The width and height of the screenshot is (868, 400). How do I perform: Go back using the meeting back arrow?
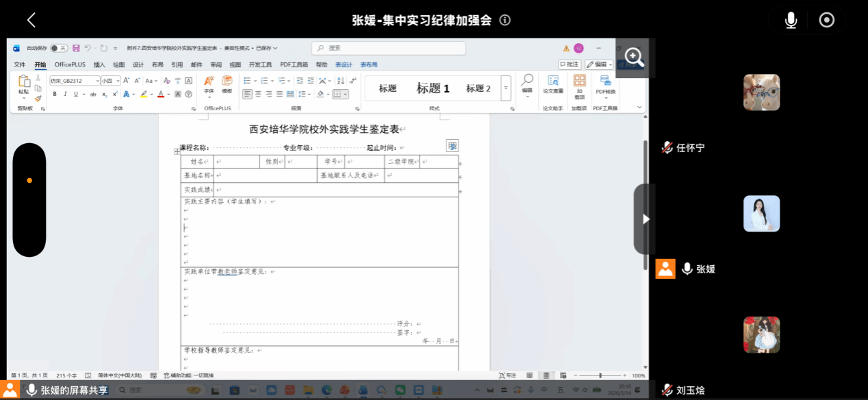31,21
